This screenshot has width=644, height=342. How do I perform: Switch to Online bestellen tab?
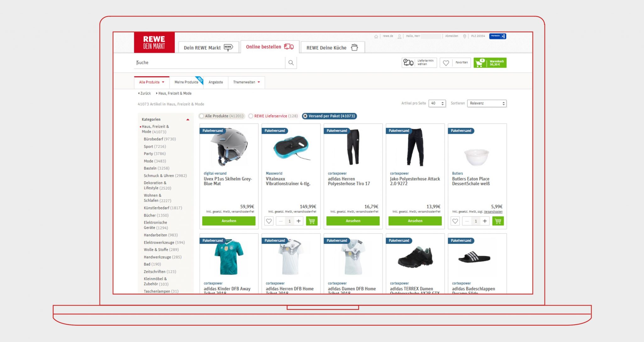[x=270, y=47]
